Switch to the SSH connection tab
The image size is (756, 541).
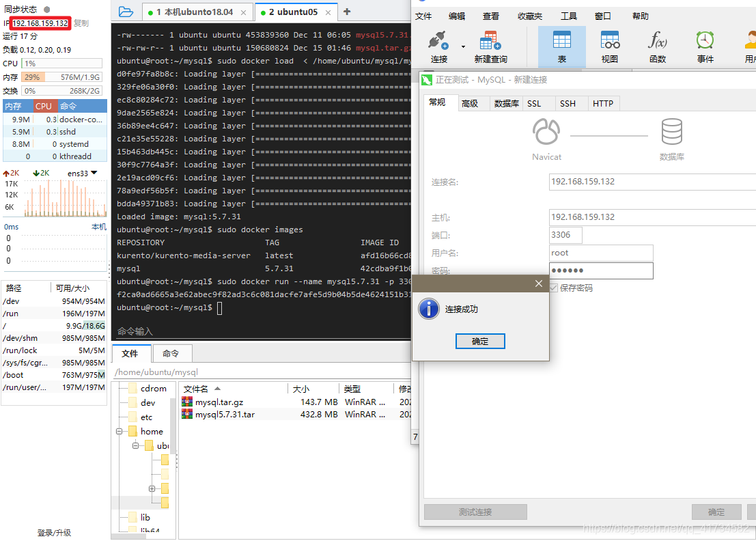tap(568, 104)
